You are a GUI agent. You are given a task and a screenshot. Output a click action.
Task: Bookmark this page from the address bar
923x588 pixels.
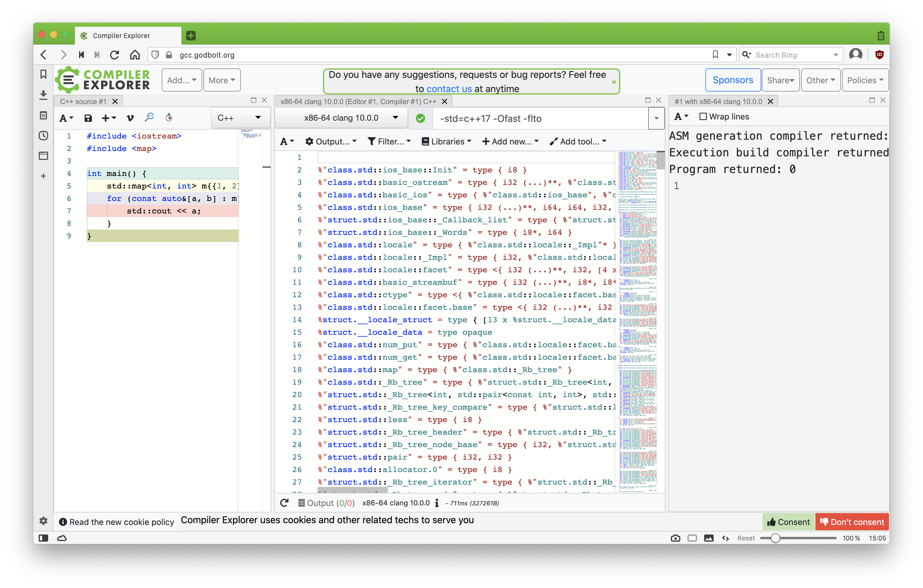(715, 55)
